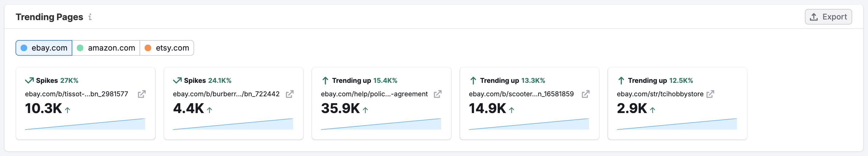
Task: Click the 35.9K trend chart sparkline
Action: pos(381,124)
